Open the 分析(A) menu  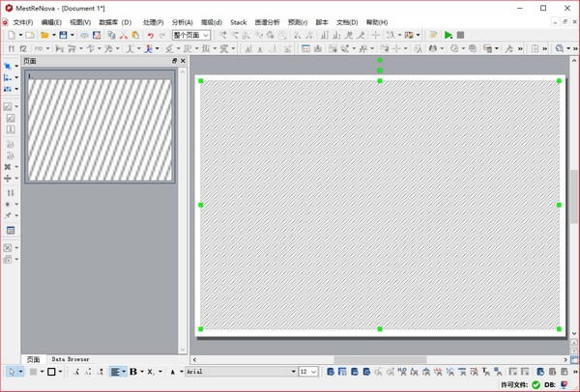182,21
